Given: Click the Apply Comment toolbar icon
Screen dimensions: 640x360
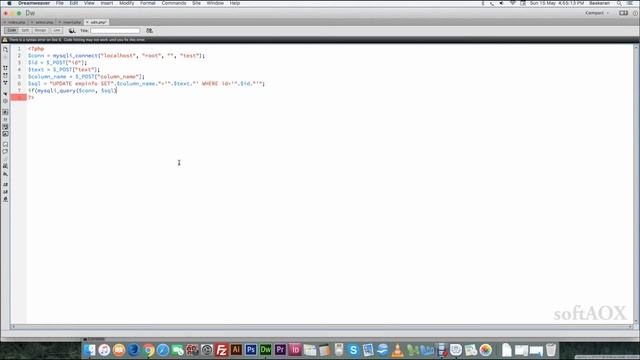Looking at the screenshot, I should coord(5,144).
